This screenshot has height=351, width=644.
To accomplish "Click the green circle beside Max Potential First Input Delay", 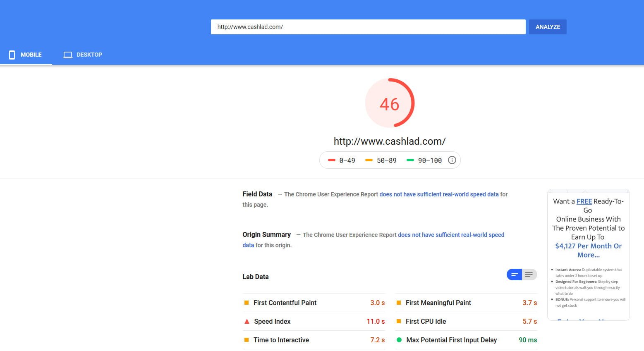I will 399,339.
